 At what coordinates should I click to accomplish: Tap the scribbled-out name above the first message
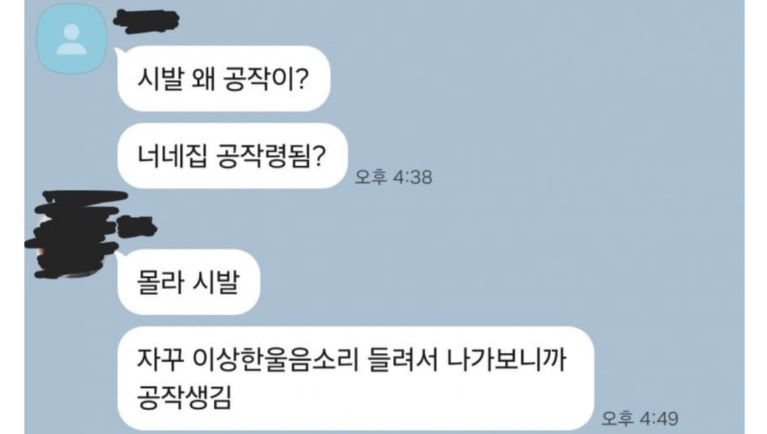pyautogui.click(x=146, y=22)
